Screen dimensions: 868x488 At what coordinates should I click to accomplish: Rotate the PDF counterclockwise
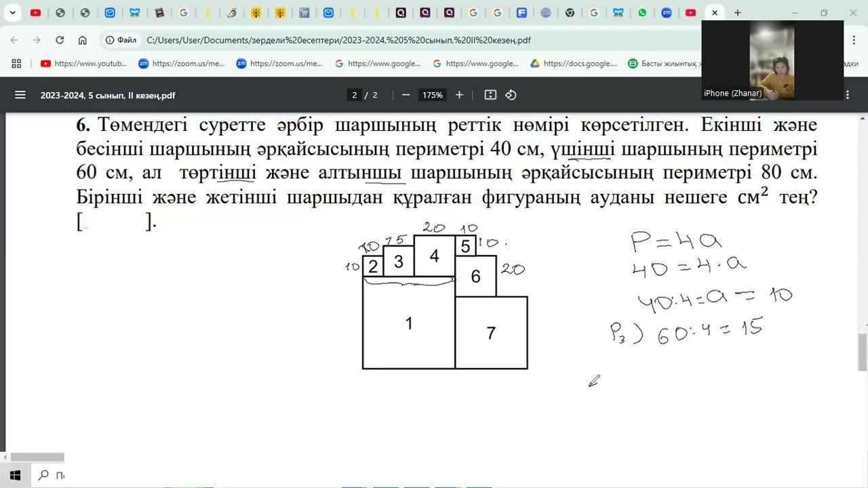tap(511, 95)
